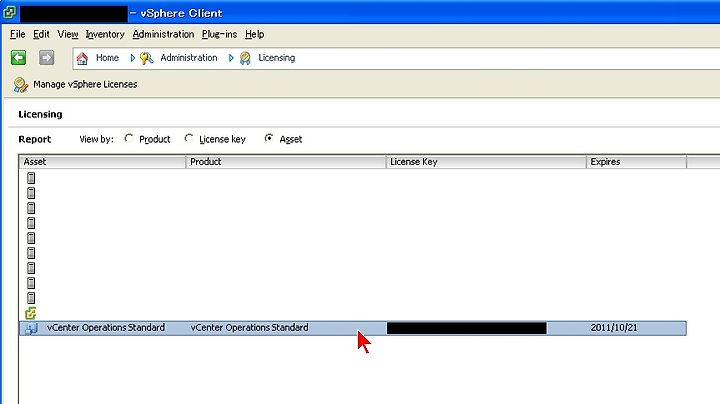The width and height of the screenshot is (720, 404).
Task: Select the License key view radio button
Action: point(189,138)
